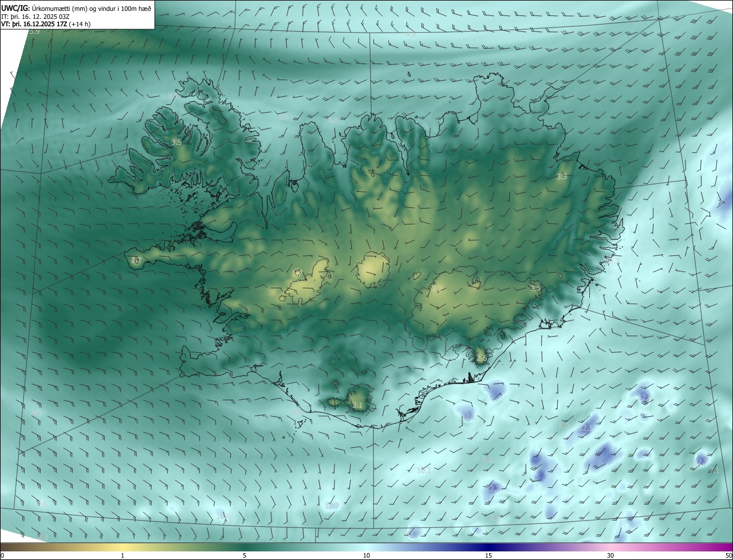Click the yellow color above tick 1
The height and width of the screenshot is (560, 733).
(x=123, y=547)
